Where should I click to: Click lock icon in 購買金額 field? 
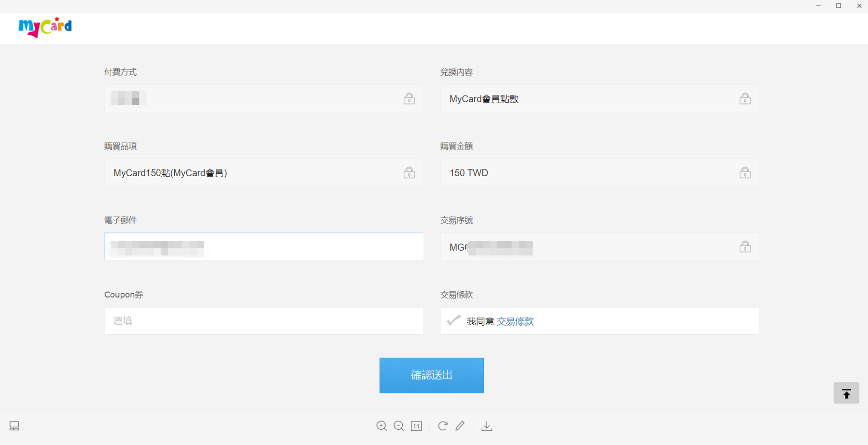(x=745, y=172)
